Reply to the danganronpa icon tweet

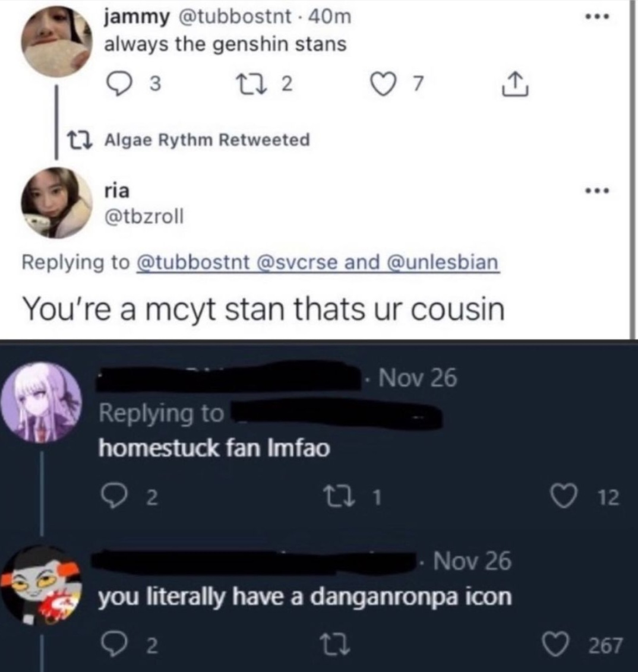[x=113, y=646]
